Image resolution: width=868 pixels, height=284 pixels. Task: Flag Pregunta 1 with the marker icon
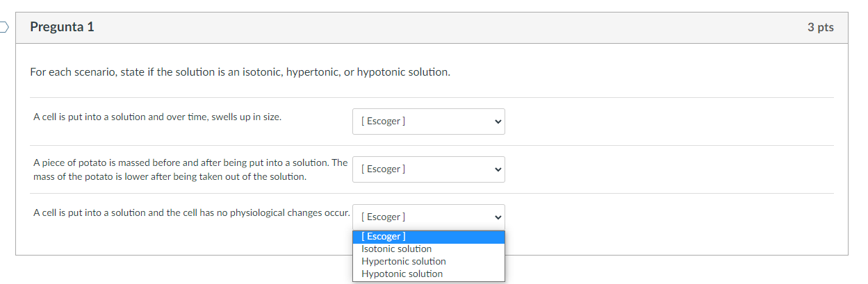(x=3, y=28)
